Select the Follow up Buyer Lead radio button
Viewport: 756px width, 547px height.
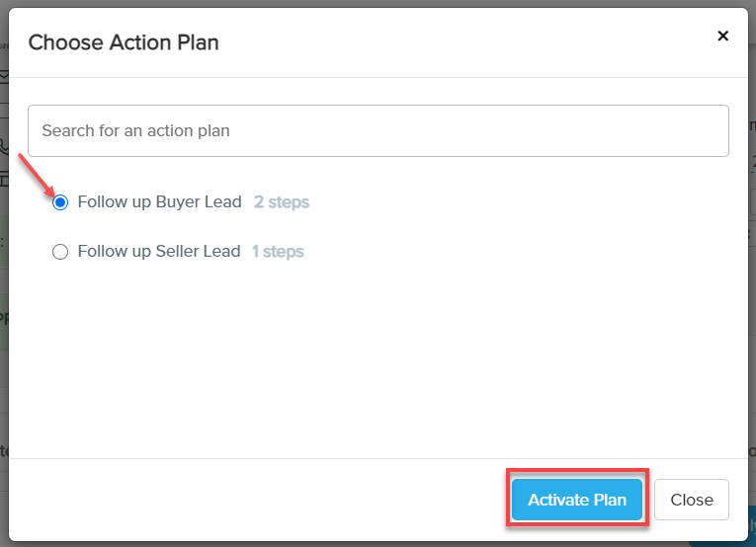[60, 202]
